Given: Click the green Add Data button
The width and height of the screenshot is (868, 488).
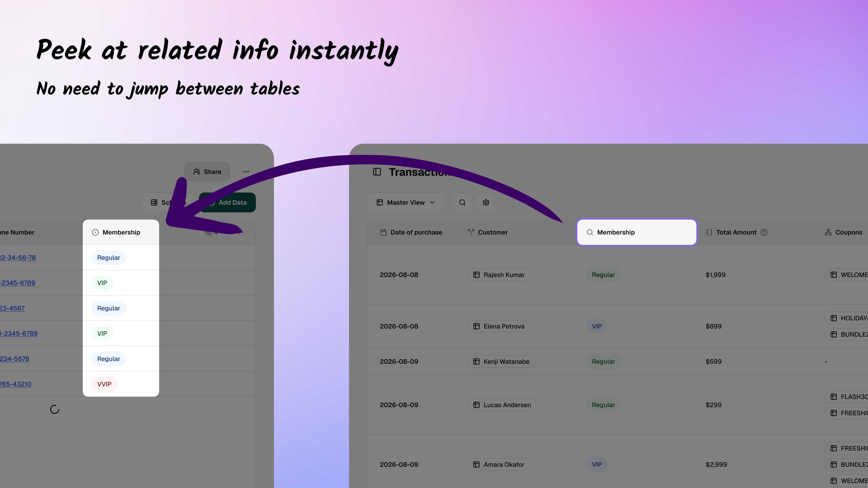Looking at the screenshot, I should pos(227,202).
